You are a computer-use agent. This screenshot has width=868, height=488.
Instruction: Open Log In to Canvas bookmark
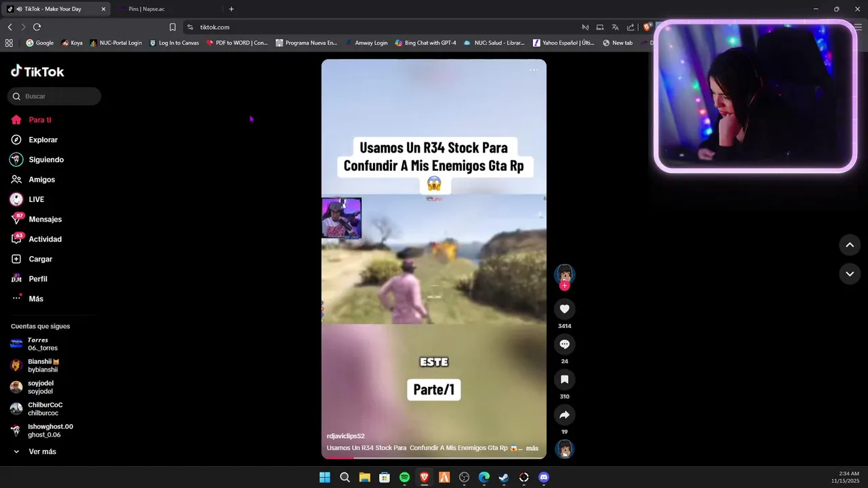(x=174, y=43)
